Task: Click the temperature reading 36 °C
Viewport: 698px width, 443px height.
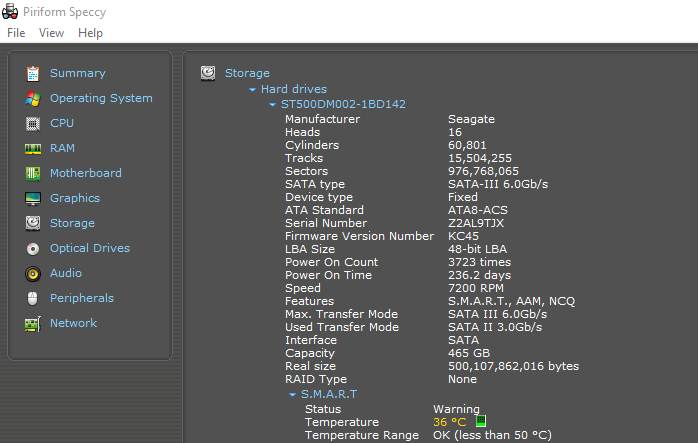Action: [450, 422]
